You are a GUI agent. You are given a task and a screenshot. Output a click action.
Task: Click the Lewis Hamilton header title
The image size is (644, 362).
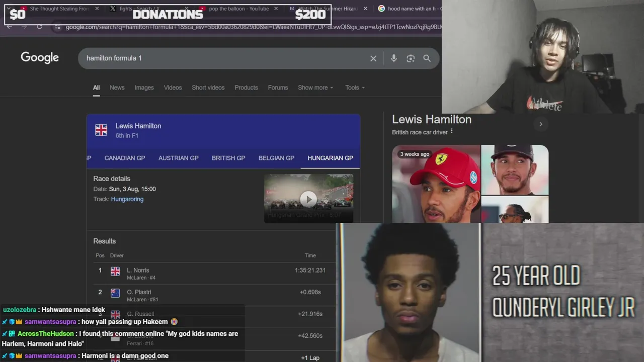[x=138, y=126]
